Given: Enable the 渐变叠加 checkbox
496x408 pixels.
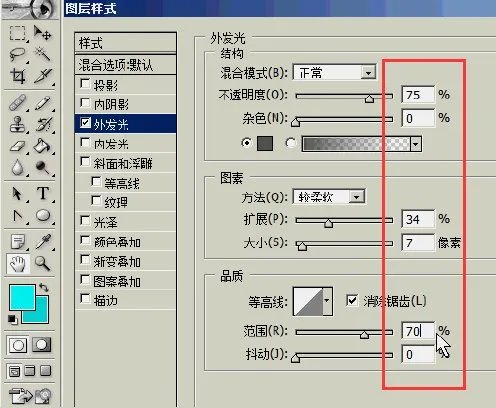Looking at the screenshot, I should [x=85, y=260].
